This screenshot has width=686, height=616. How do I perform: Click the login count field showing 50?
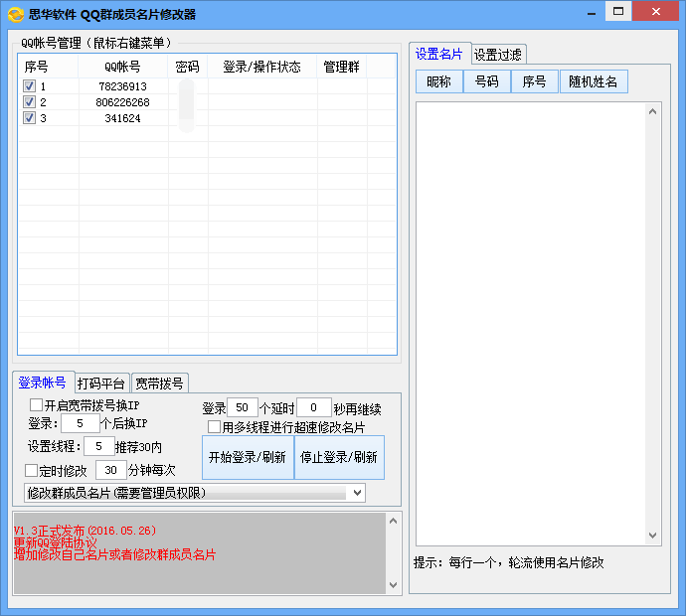[x=242, y=407]
